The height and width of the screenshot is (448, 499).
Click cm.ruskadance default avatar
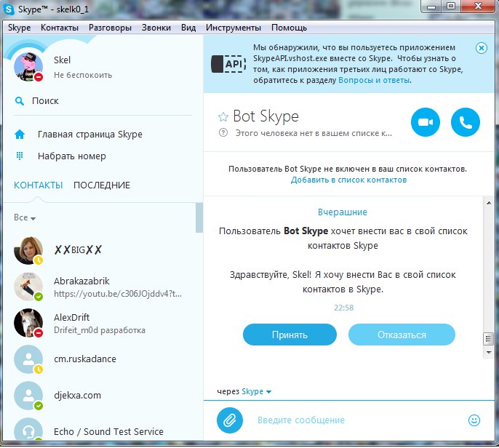[28, 359]
